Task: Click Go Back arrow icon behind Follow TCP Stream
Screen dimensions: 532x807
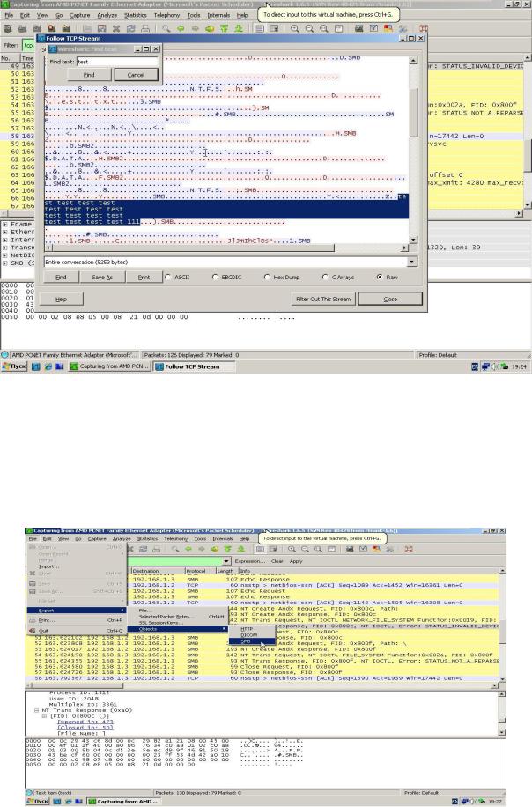Action: (180, 28)
